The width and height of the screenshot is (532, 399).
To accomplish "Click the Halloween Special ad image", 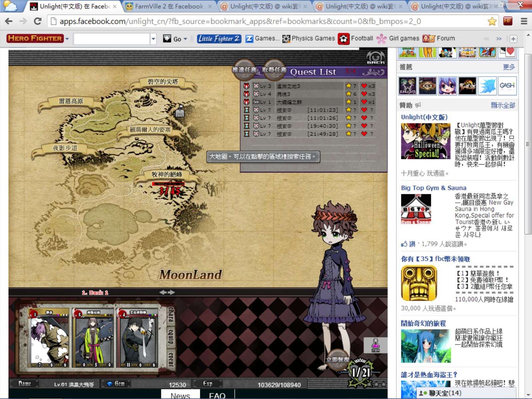I will 426,141.
